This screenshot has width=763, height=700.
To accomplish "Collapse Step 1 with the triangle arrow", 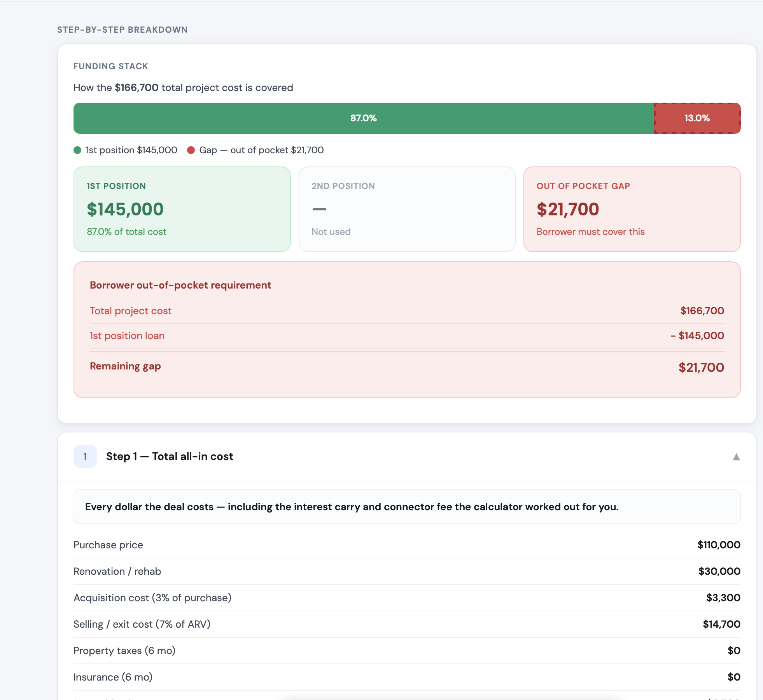I will (736, 457).
